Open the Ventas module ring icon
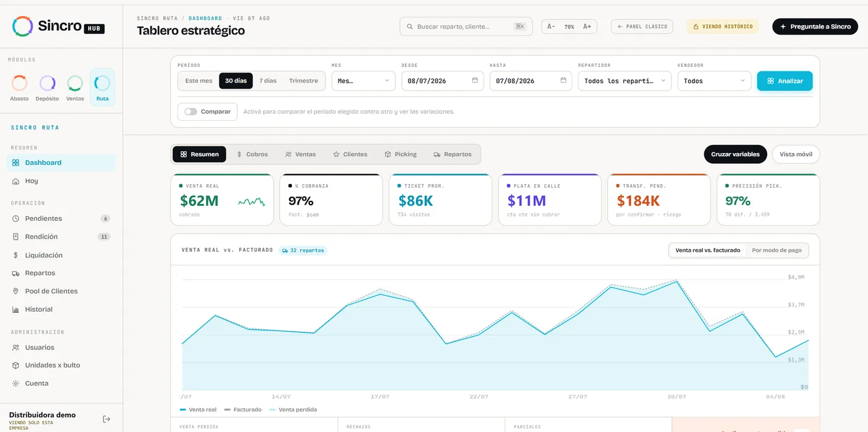The width and height of the screenshot is (868, 432). (75, 83)
